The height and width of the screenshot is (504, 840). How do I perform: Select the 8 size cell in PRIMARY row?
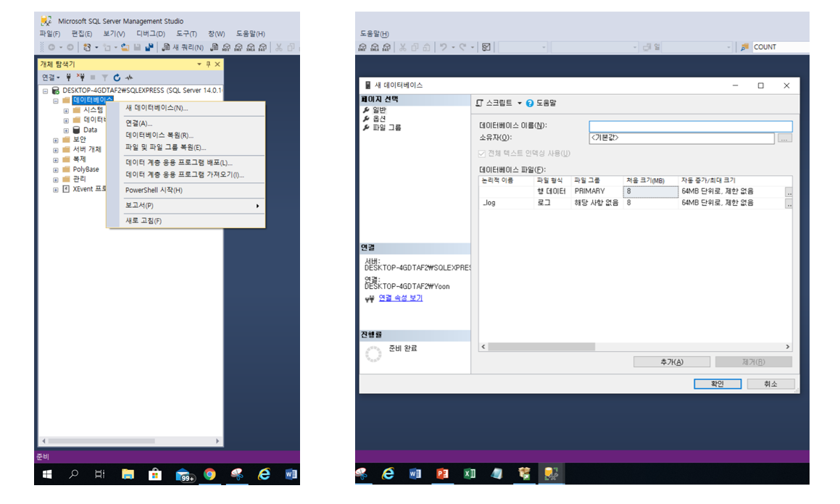(650, 192)
